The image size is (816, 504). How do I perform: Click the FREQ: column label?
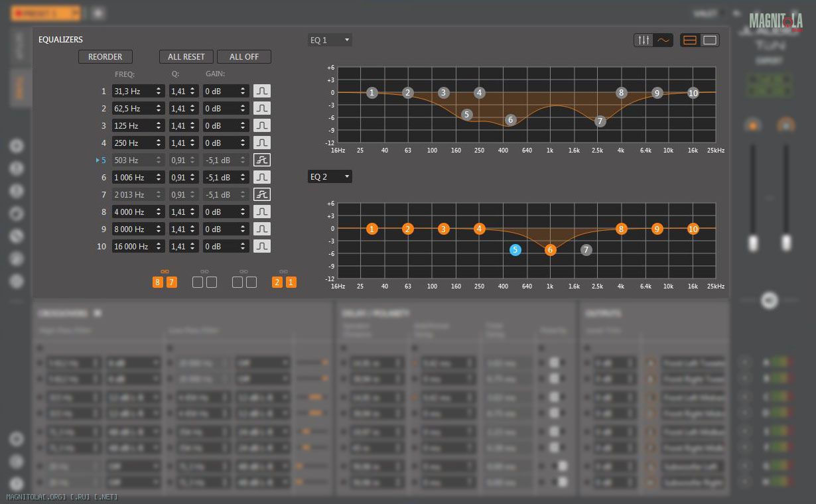point(125,74)
